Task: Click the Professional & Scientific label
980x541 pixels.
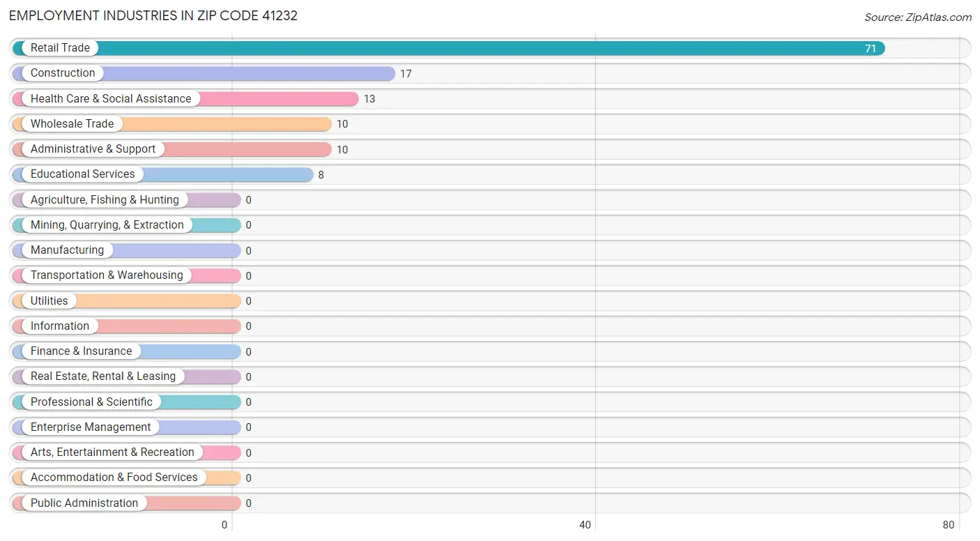Action: point(91,402)
